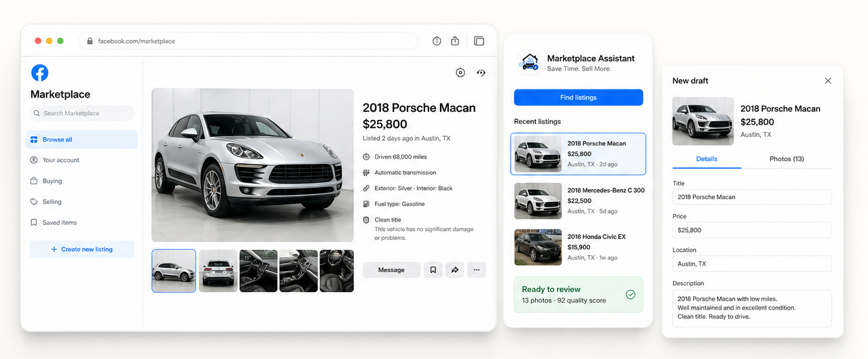Click '13 photos · 92 quality score' text
The width and height of the screenshot is (868, 359).
564,300
